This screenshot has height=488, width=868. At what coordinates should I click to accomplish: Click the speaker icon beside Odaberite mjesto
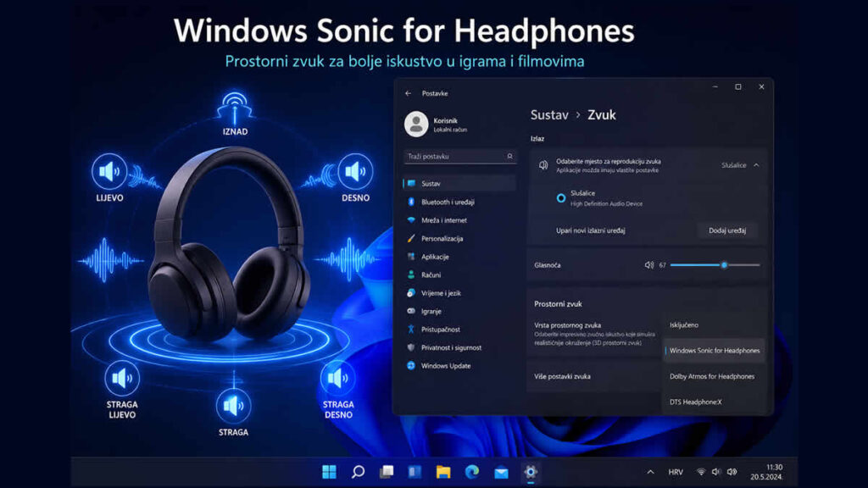click(x=543, y=165)
